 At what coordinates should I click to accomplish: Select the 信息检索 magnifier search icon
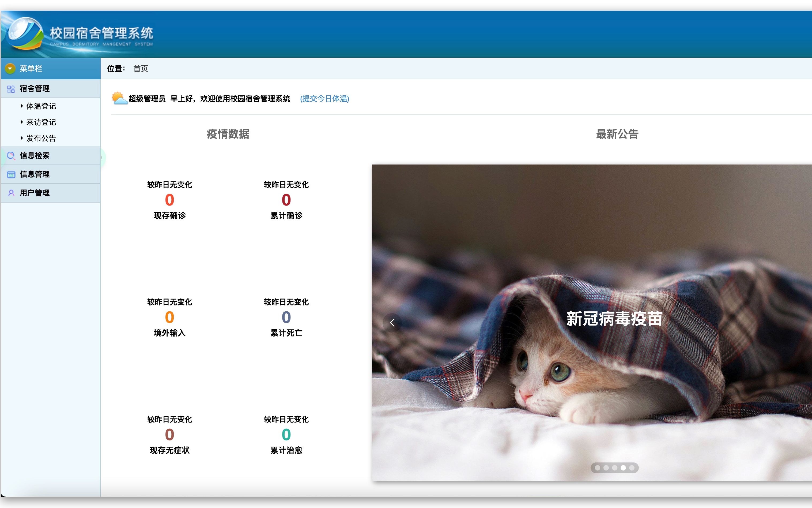(x=11, y=156)
